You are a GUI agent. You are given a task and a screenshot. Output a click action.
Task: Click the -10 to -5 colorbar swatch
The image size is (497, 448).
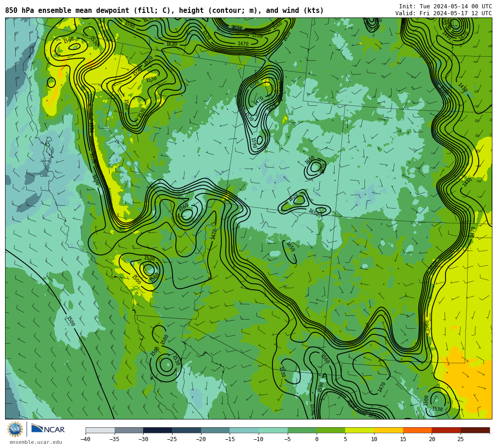pos(273,430)
